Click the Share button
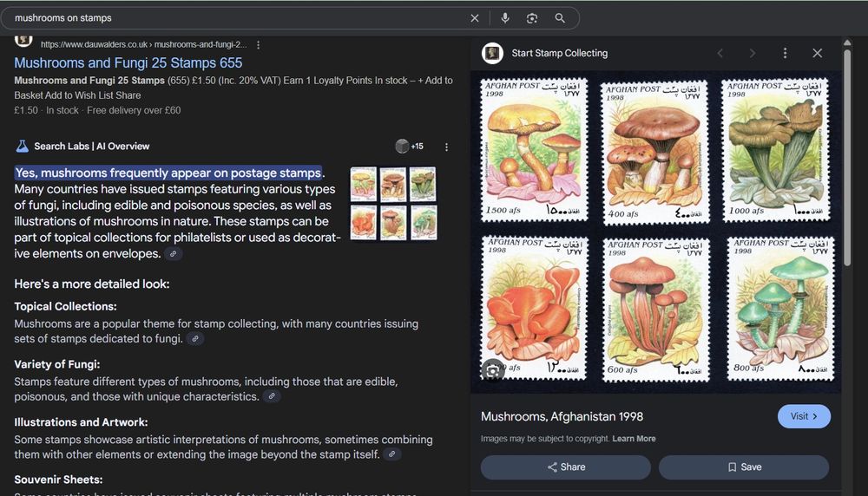 [566, 467]
